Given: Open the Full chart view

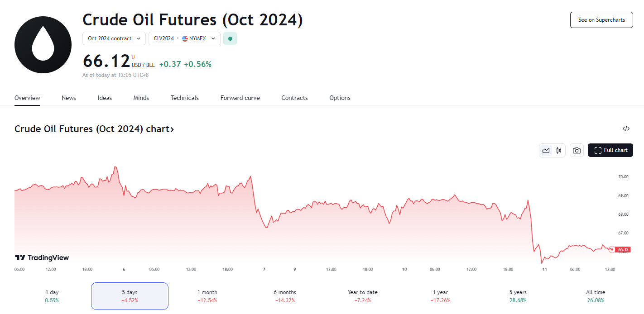Looking at the screenshot, I should tap(610, 150).
